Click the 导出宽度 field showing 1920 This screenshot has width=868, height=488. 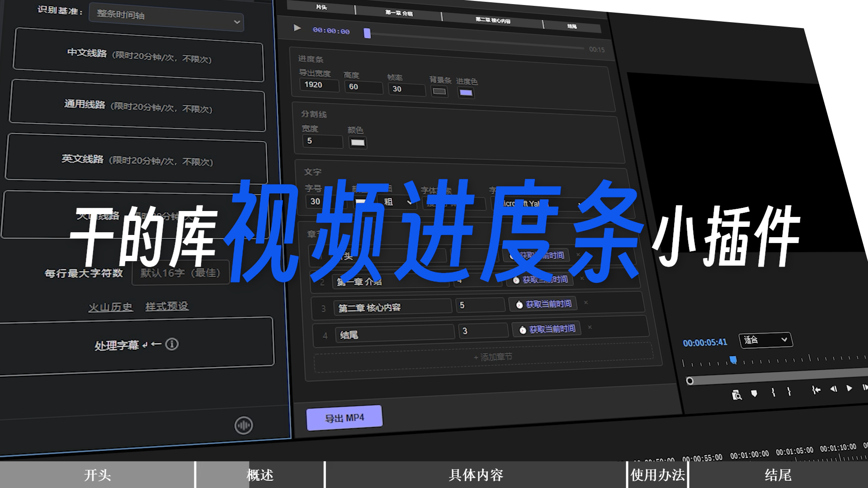tap(319, 85)
